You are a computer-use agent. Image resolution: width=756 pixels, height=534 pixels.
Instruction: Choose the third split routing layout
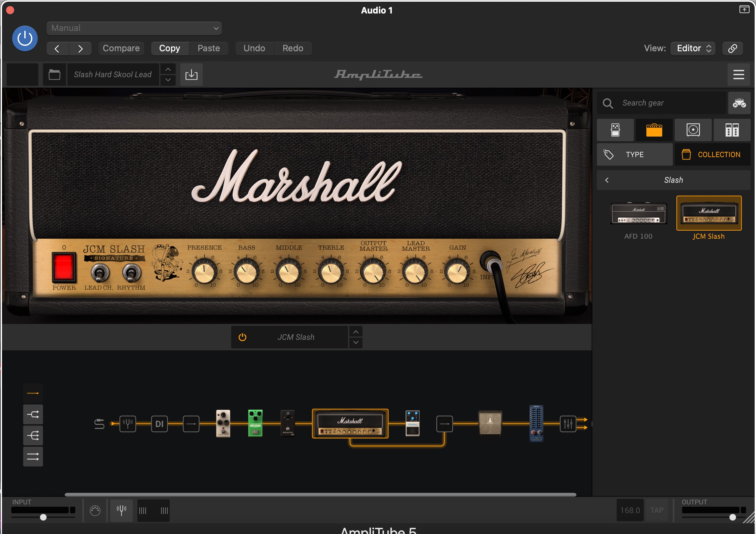point(33,436)
